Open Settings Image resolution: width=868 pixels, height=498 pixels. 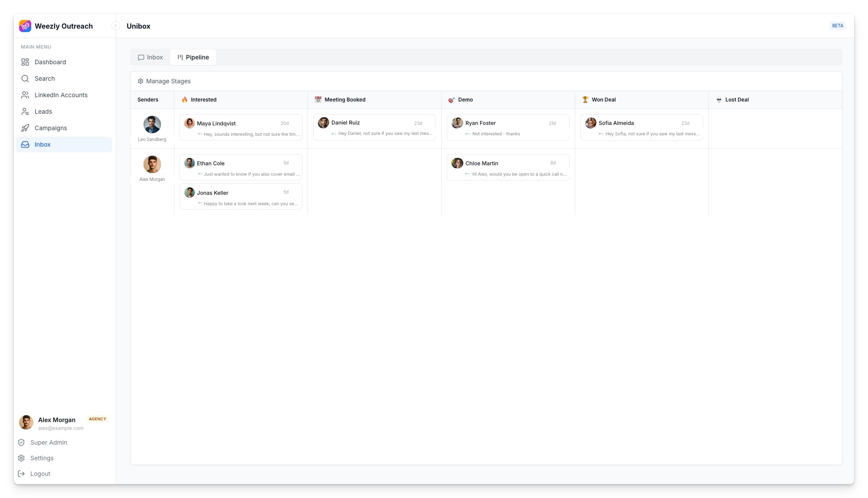pyautogui.click(x=42, y=458)
